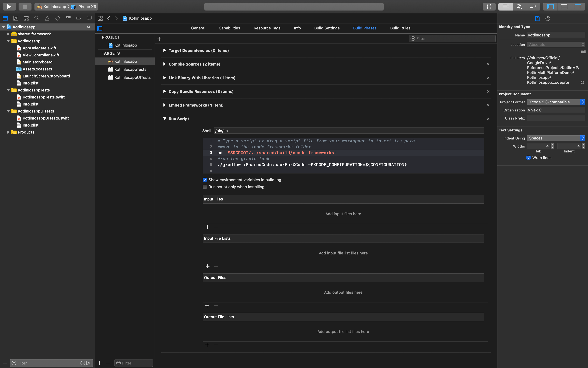
Task: Select the iPhone XR destination
Action: click(x=84, y=7)
